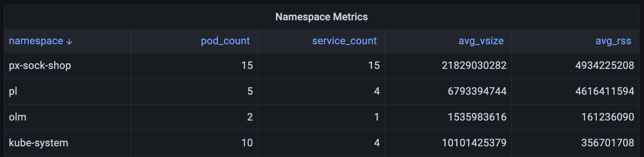Open the Namespace Metrics panel title menu
Viewport: 644px width, 157px height.
(x=321, y=17)
